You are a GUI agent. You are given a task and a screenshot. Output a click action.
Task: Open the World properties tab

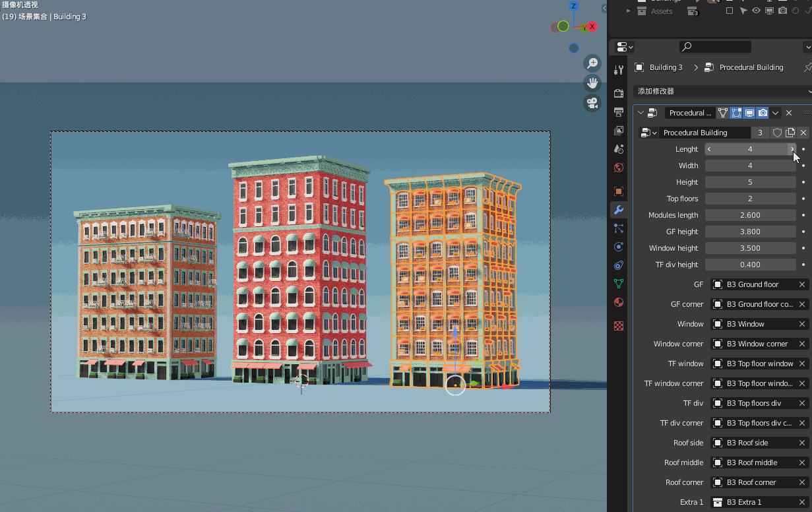click(619, 168)
